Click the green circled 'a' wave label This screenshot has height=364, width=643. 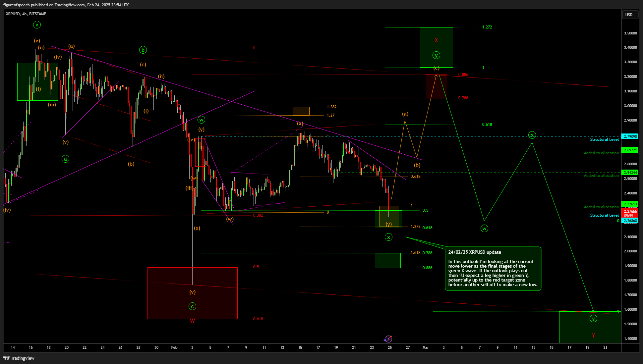[x=65, y=159]
